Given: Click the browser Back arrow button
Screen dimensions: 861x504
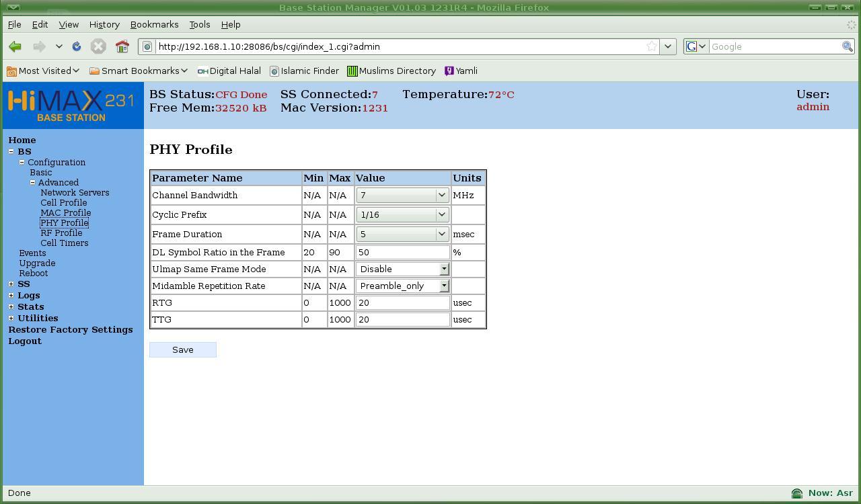Looking at the screenshot, I should 15,46.
